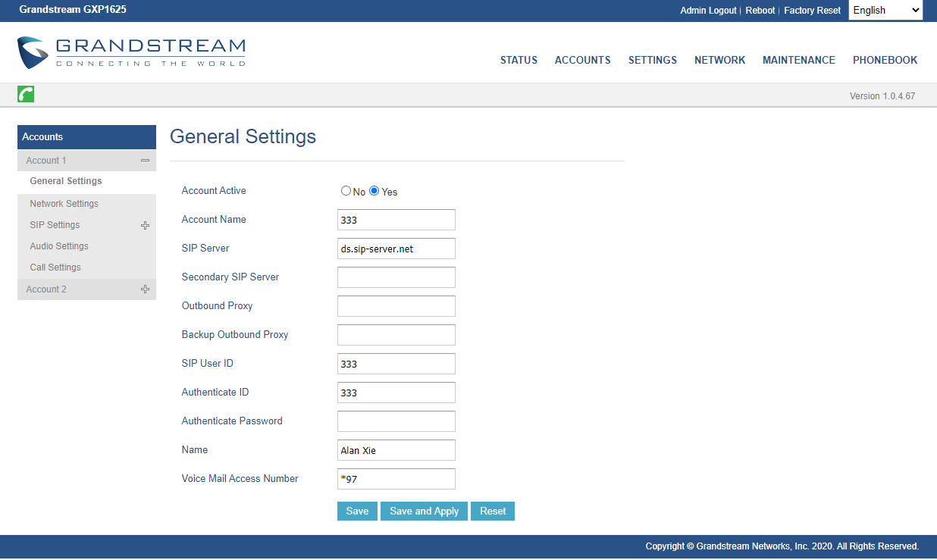Screen dimensions: 937x560
Task: Select Yes for Account Active
Action: 374,191
